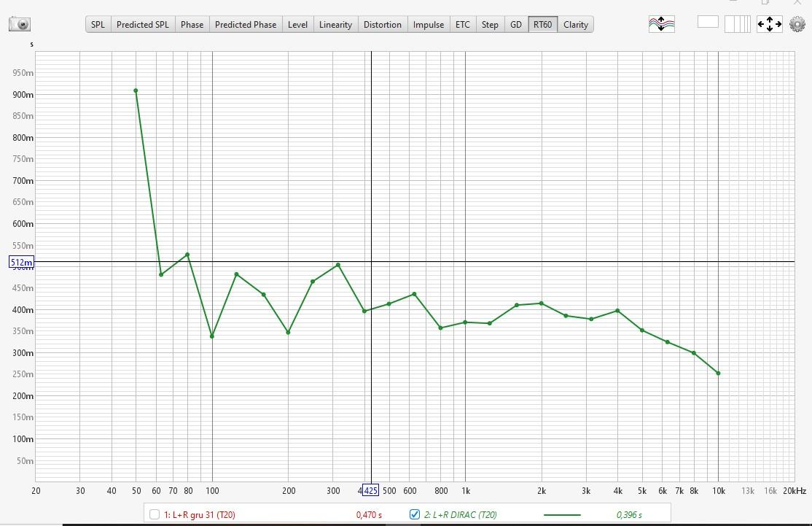812x526 pixels.
Task: Click the four-arrow fit-to-data icon
Action: coord(769,24)
